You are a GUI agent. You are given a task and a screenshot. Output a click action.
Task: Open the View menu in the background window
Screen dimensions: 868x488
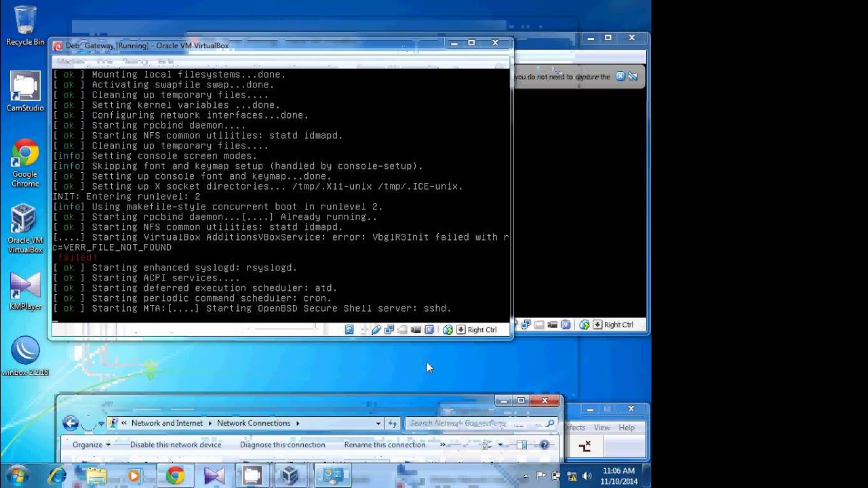pos(601,428)
